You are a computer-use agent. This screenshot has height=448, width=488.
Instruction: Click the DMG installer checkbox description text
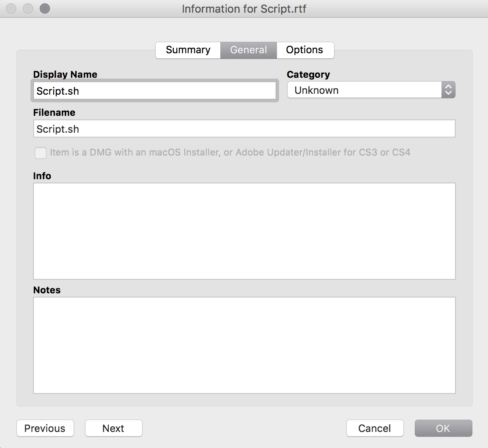click(230, 153)
